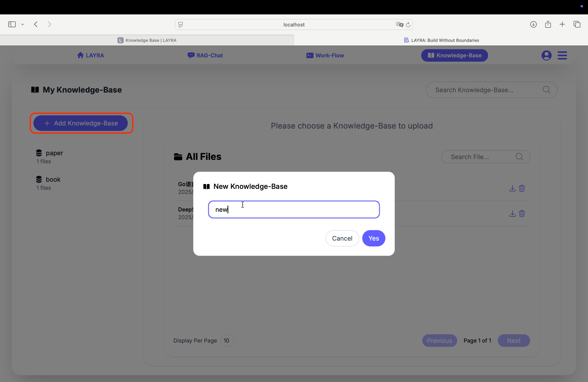Confirm with the Yes button

click(x=374, y=238)
